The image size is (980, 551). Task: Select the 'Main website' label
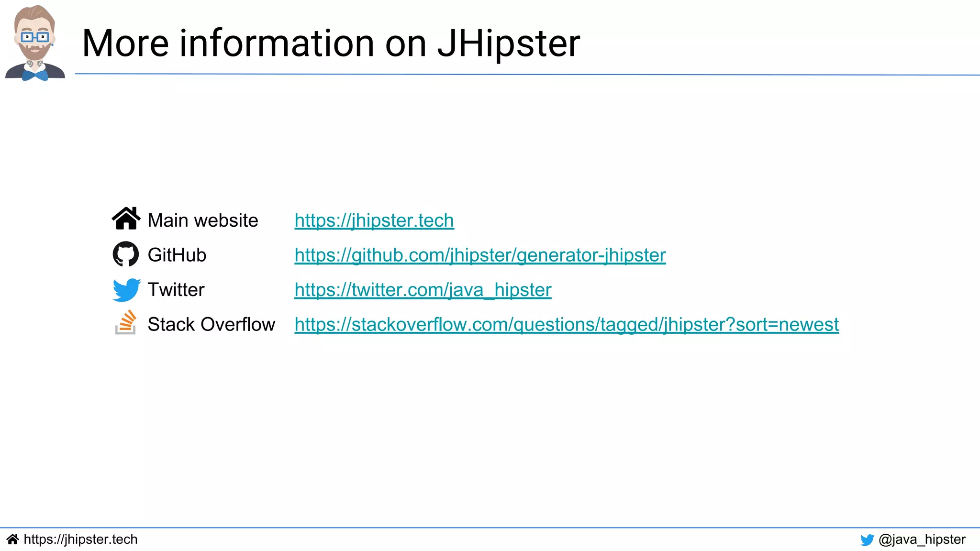tap(203, 220)
